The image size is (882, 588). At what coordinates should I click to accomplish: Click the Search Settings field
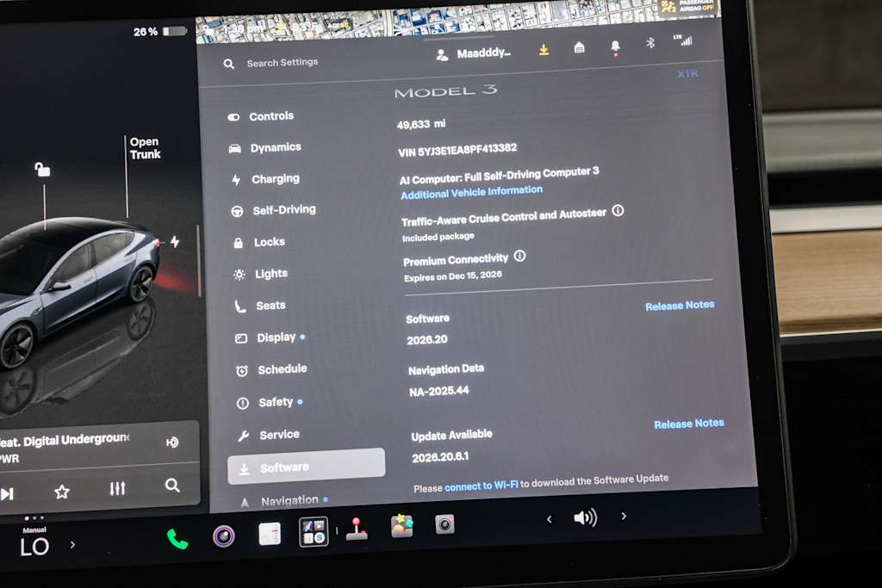click(283, 62)
